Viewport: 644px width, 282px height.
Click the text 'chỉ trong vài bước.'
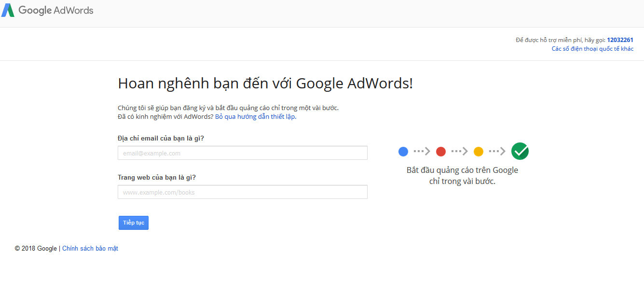coord(462,182)
